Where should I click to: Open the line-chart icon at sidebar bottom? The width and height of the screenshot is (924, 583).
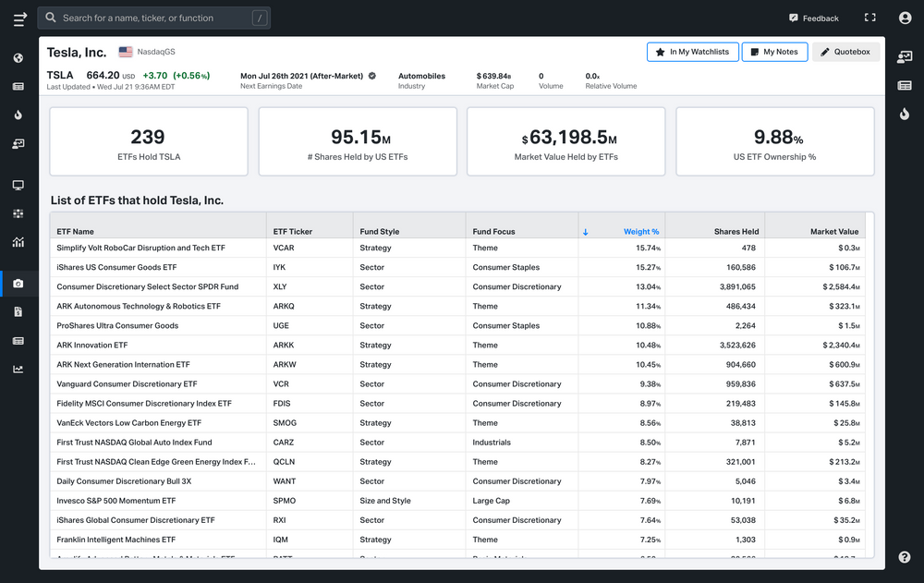coord(18,368)
